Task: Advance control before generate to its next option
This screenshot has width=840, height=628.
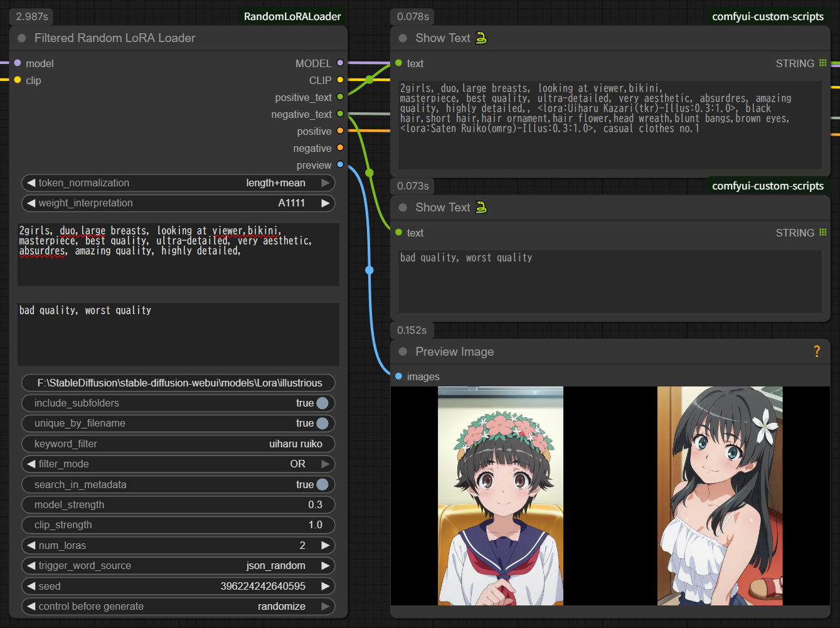Action: coord(325,606)
